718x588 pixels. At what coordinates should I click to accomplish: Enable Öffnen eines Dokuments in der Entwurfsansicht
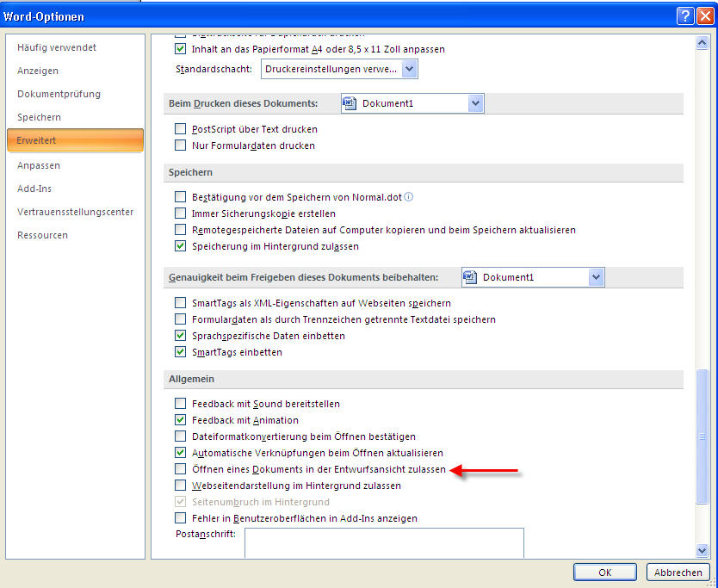181,469
